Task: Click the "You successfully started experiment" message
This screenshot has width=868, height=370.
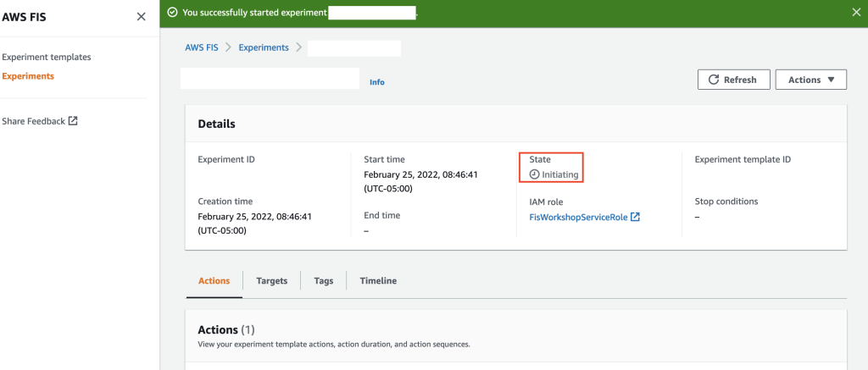Action: click(254, 12)
